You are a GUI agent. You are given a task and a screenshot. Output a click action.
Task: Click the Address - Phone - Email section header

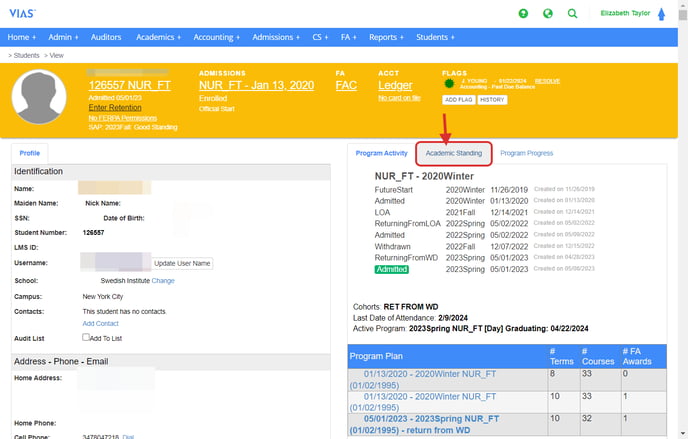pos(171,361)
